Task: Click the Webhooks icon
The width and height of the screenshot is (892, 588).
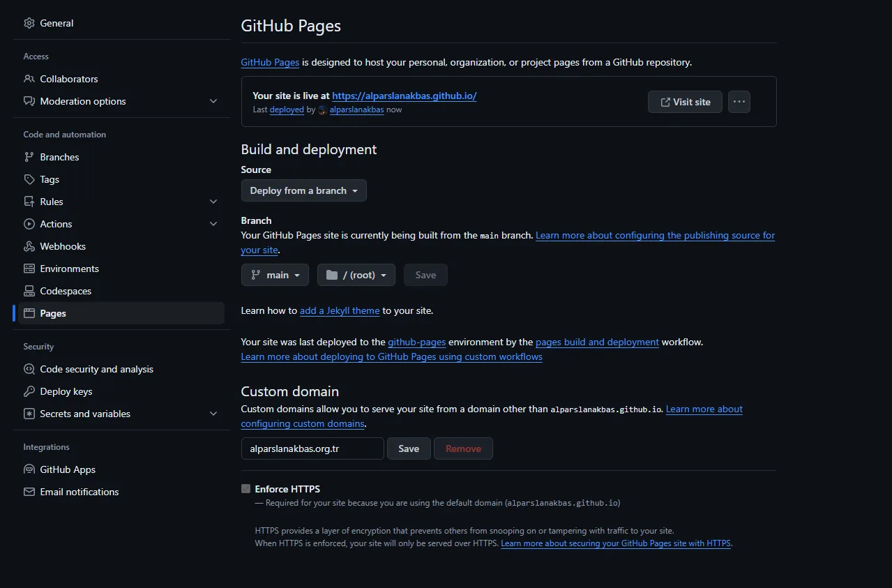Action: 29,246
